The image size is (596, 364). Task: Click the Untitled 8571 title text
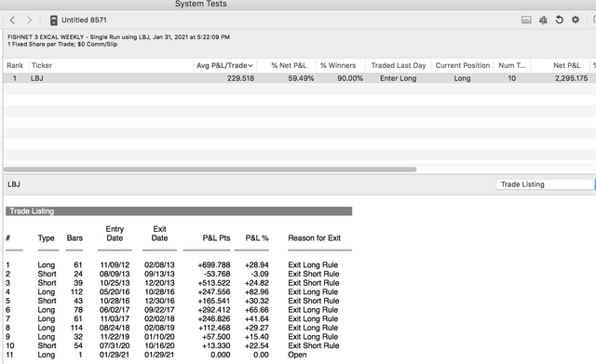point(84,20)
